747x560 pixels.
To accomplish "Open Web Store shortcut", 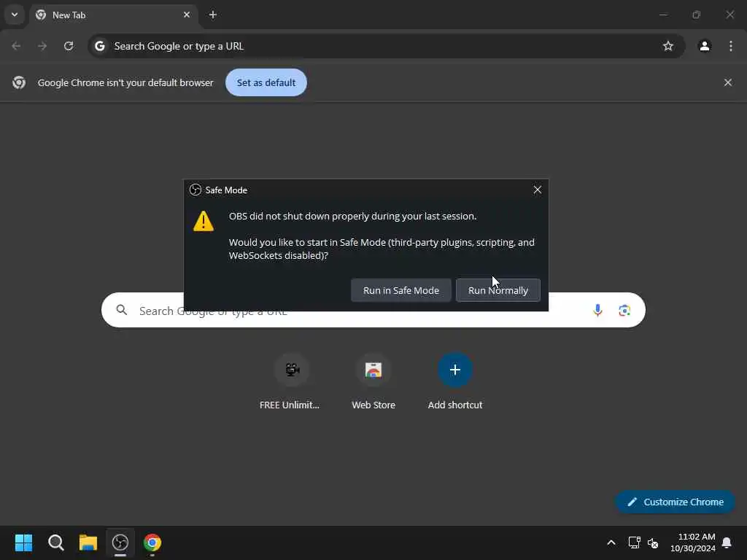I will [x=373, y=381].
